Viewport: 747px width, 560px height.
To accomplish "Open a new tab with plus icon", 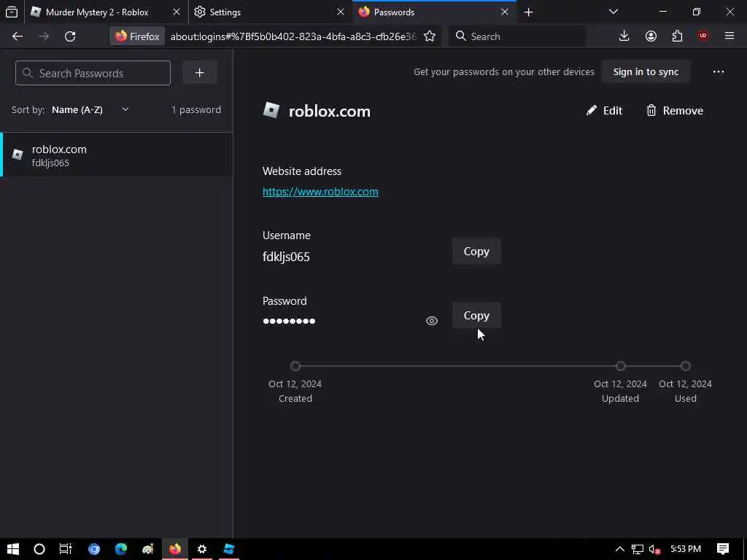I will 528,12.
